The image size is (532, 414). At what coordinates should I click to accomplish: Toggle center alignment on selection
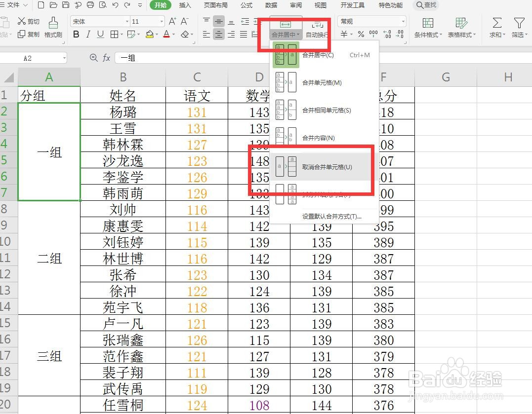[218, 35]
